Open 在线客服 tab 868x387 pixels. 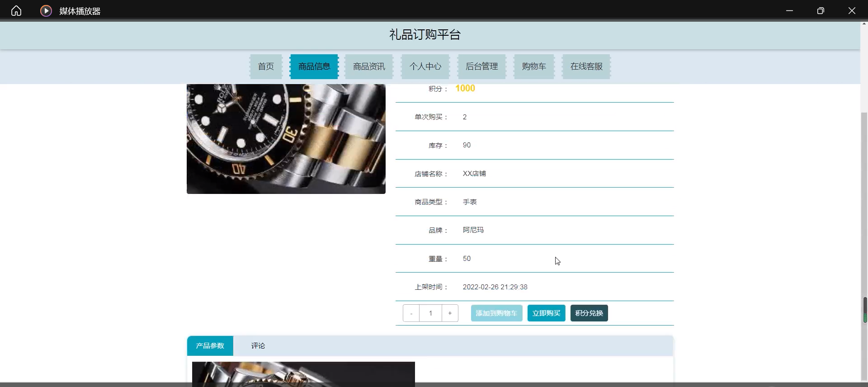point(586,66)
